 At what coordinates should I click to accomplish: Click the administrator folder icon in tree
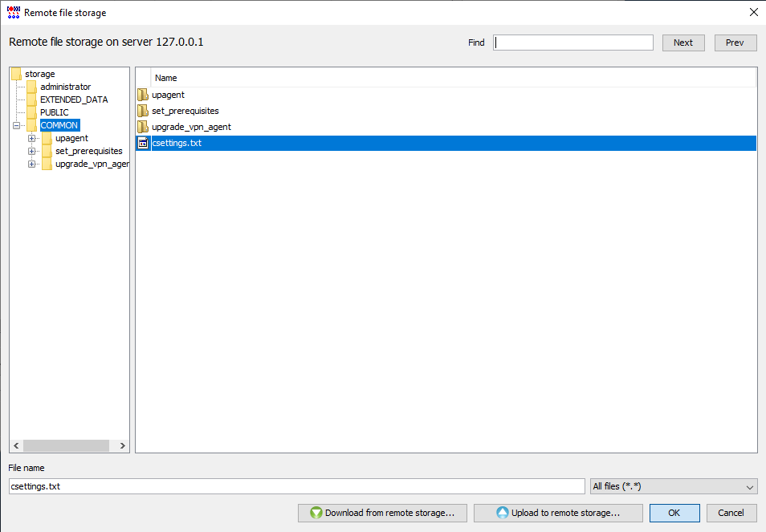coord(32,87)
